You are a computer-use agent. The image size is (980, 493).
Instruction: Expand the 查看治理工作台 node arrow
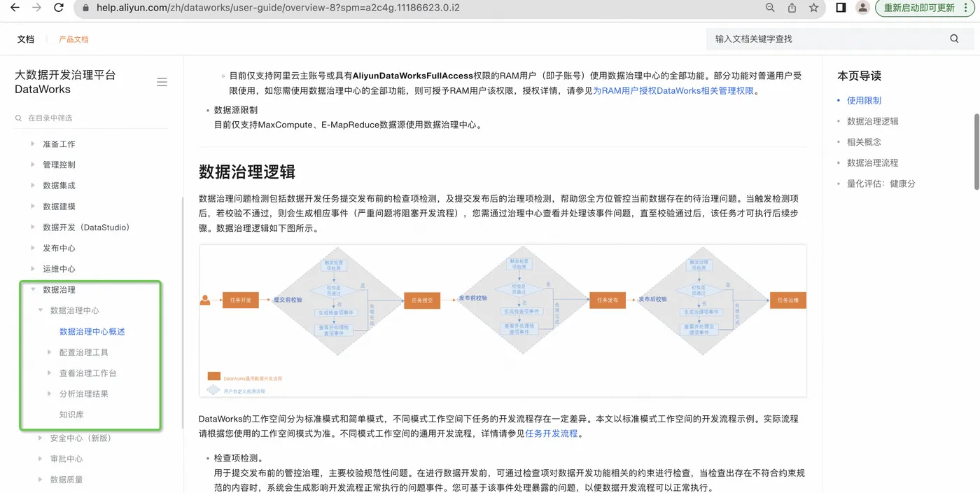click(49, 373)
